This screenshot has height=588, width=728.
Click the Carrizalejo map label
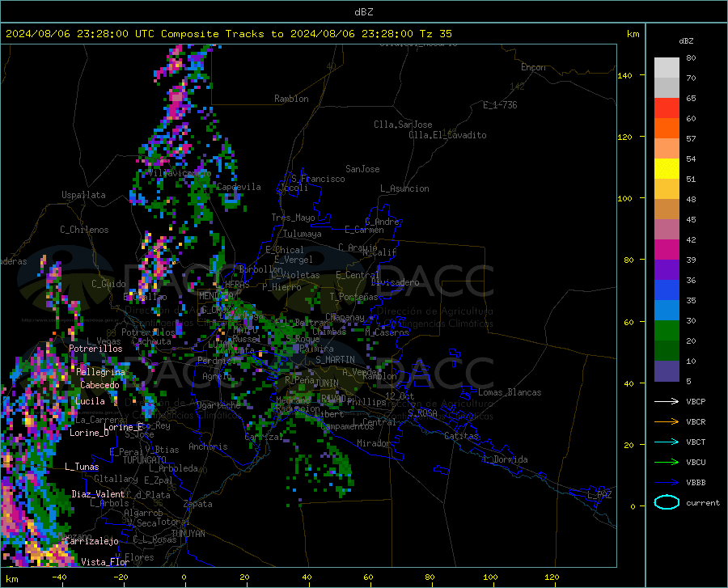[x=92, y=541]
